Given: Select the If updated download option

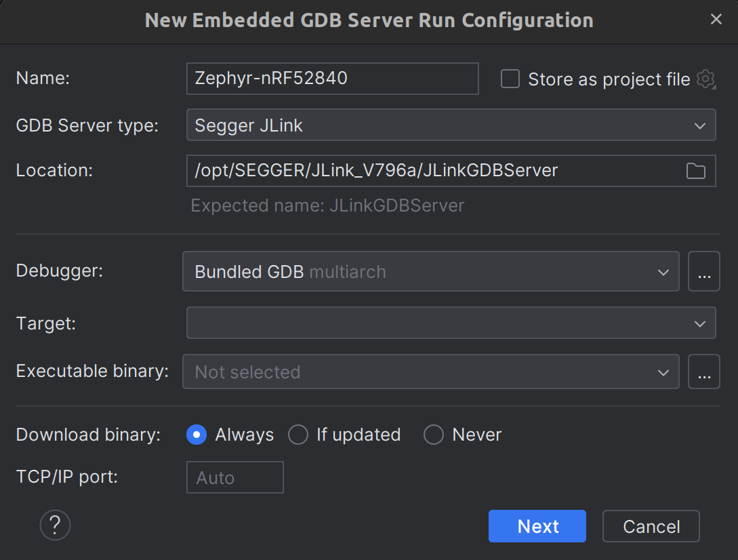Looking at the screenshot, I should click(298, 435).
